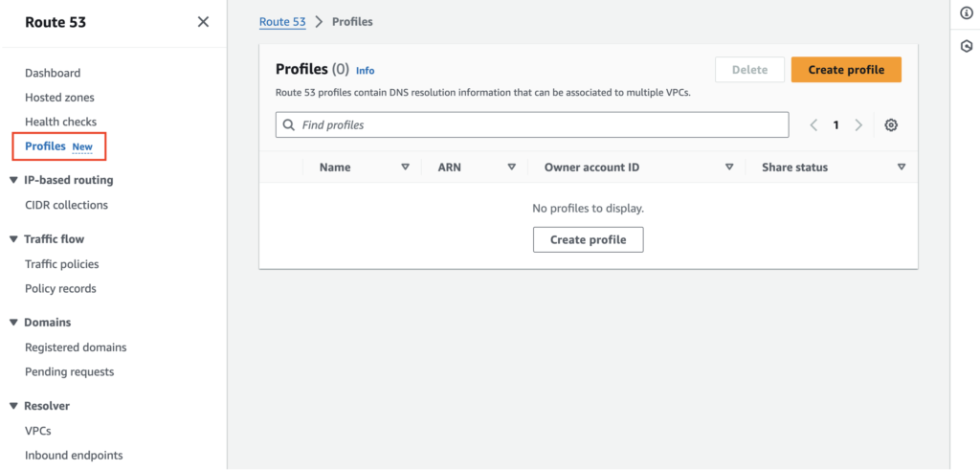
Task: Sort by Owner account ID arrow
Action: coord(729,167)
